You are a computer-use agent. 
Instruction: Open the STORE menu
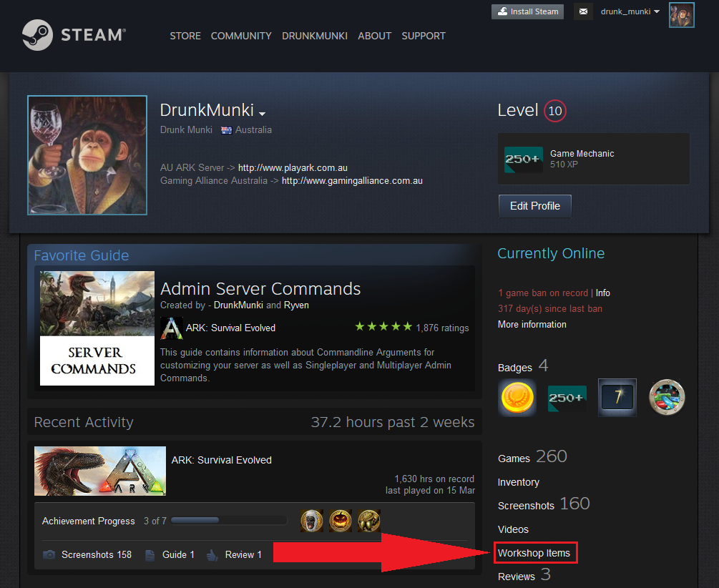[185, 36]
